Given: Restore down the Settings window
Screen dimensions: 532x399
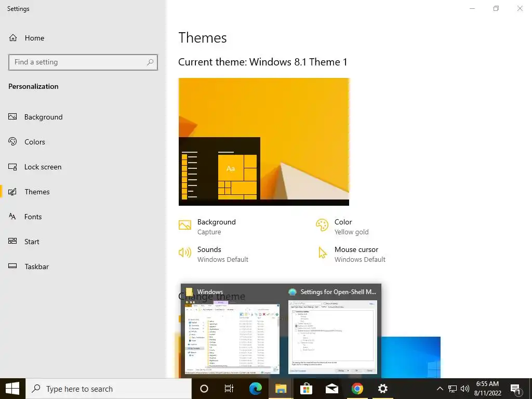Looking at the screenshot, I should tap(496, 8).
